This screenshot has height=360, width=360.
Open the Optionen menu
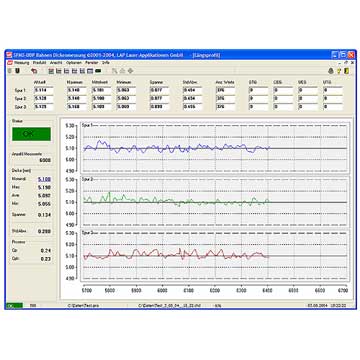[73, 63]
